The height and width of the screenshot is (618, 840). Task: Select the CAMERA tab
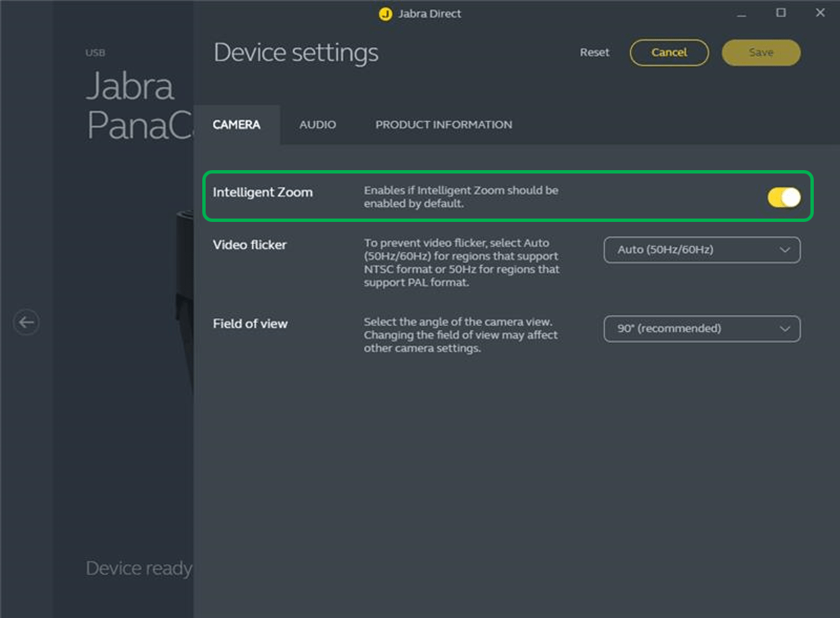tap(237, 124)
